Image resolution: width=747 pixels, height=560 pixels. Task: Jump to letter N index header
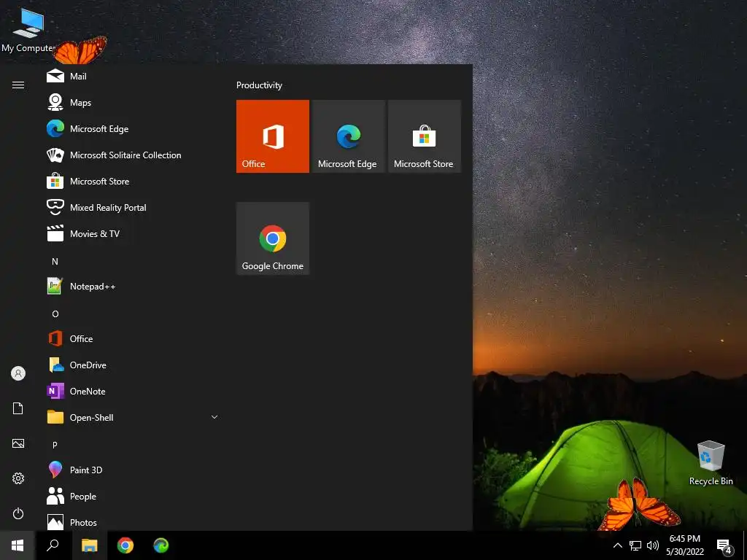coord(55,262)
